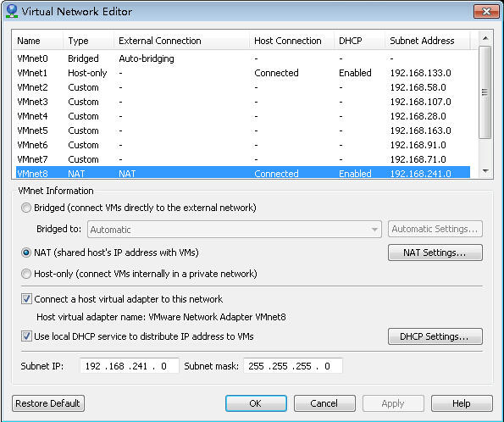Select the Host-only radio option
This screenshot has width=504, height=422.
click(x=26, y=274)
